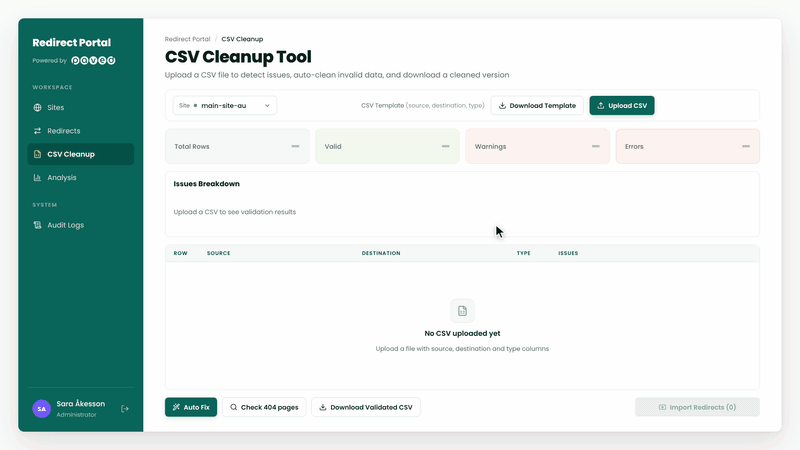Screen dimensions: 800x450
Task: Click the Valid summary card
Action: 387,146
